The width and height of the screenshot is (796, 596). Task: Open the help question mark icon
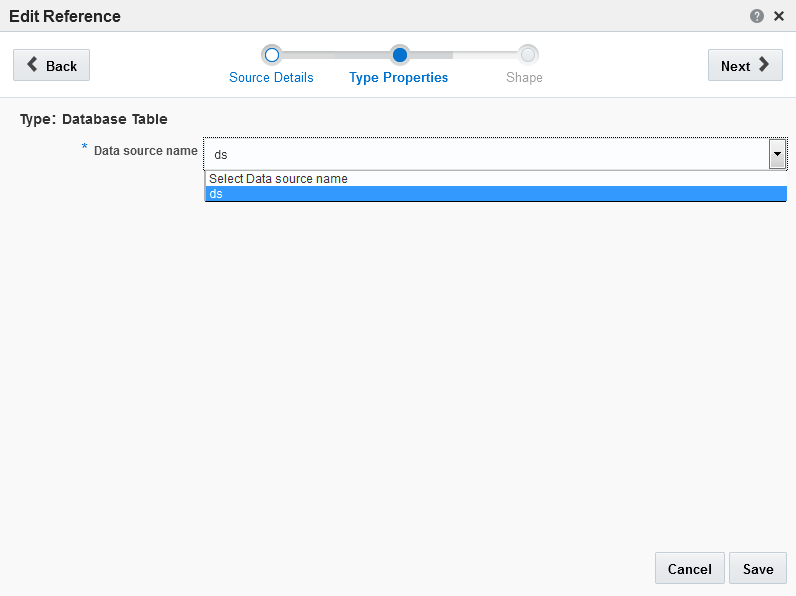(756, 16)
